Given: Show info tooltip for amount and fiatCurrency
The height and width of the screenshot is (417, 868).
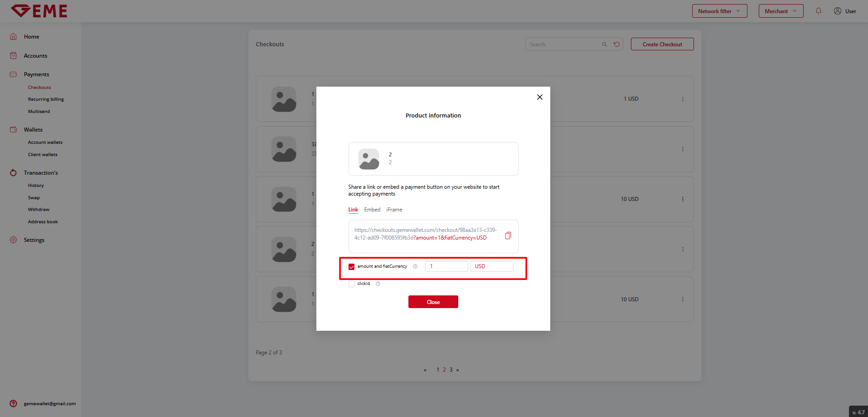Looking at the screenshot, I should (x=415, y=266).
